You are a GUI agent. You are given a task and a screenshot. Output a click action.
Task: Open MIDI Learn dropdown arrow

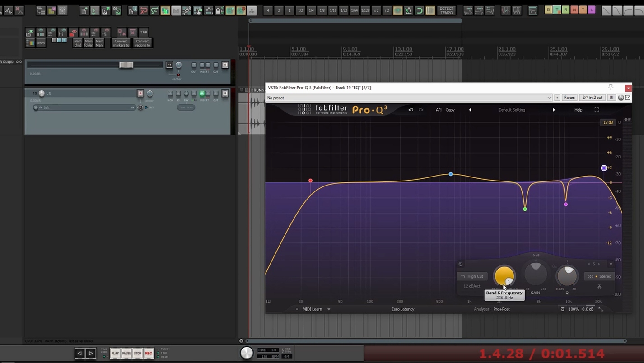[329, 309]
